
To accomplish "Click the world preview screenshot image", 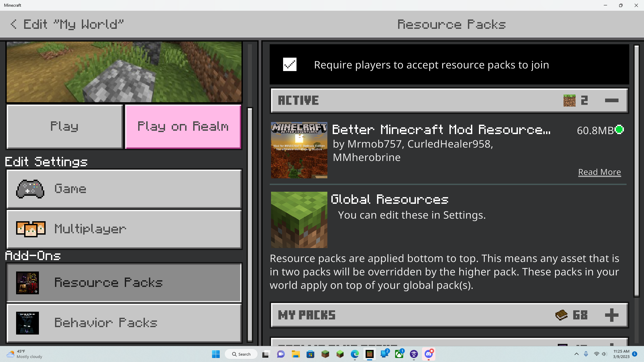I will [x=124, y=72].
